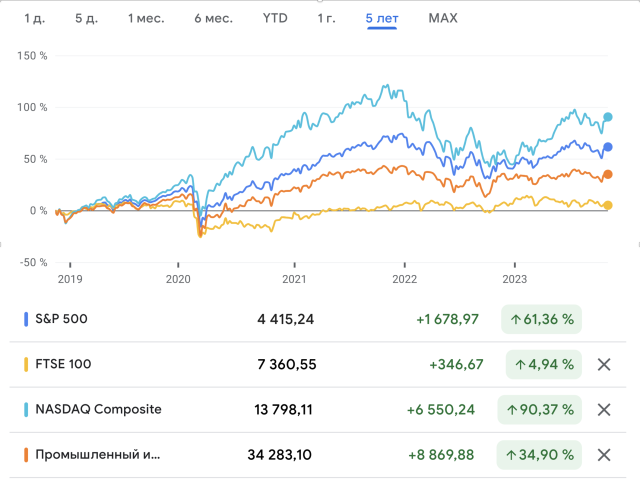Click the 34,90 % change badge
Screen dimensions: 640x486
[x=539, y=455]
